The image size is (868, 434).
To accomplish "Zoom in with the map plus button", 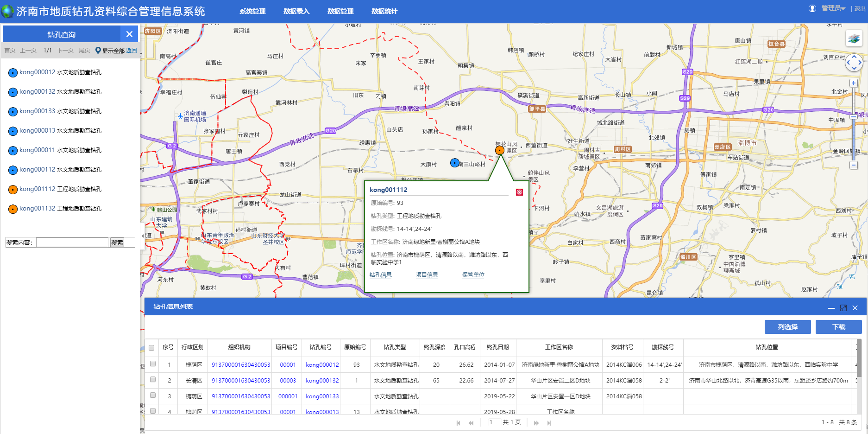I will [x=854, y=83].
